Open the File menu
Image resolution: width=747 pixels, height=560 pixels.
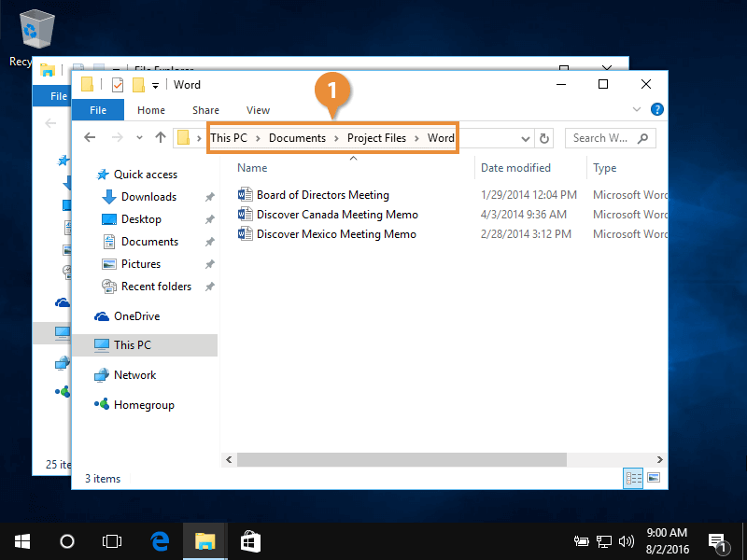(97, 109)
